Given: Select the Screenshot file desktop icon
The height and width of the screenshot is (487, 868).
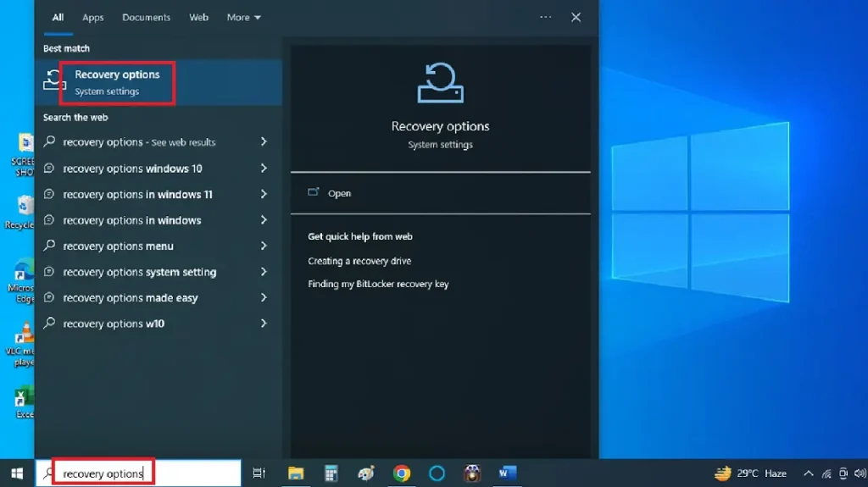Looking at the screenshot, I should point(23,155).
